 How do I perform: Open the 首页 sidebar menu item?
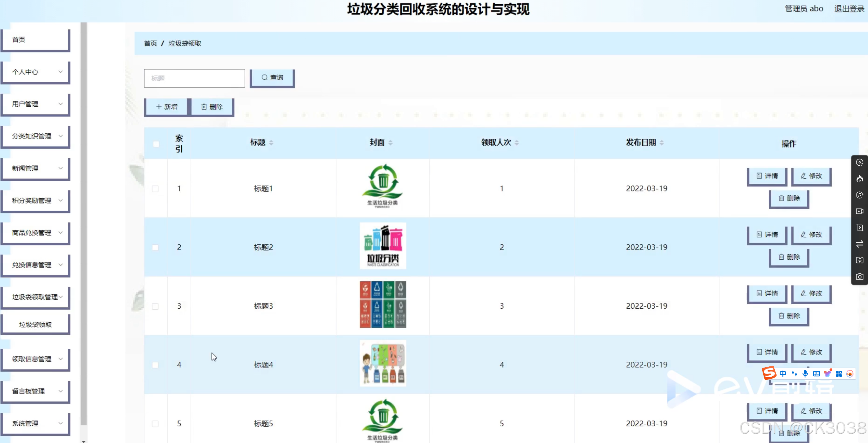click(x=35, y=40)
